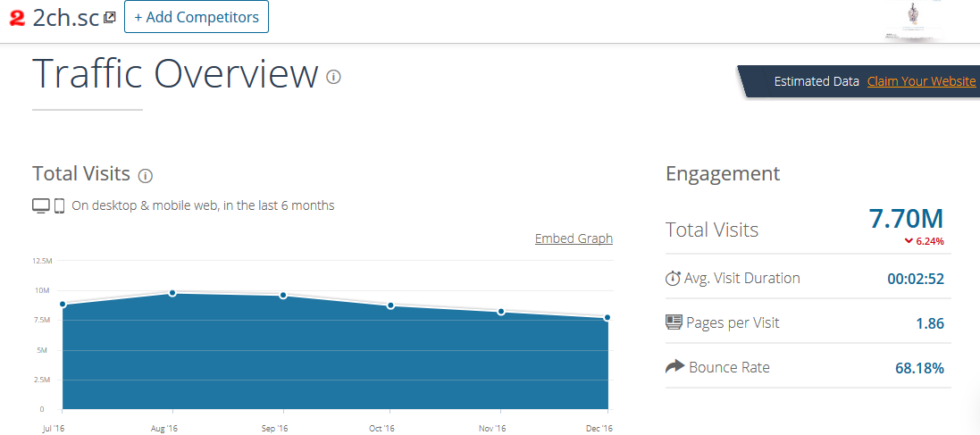This screenshot has width=980, height=435.
Task: Open the Claim Your Website link
Action: [x=921, y=81]
